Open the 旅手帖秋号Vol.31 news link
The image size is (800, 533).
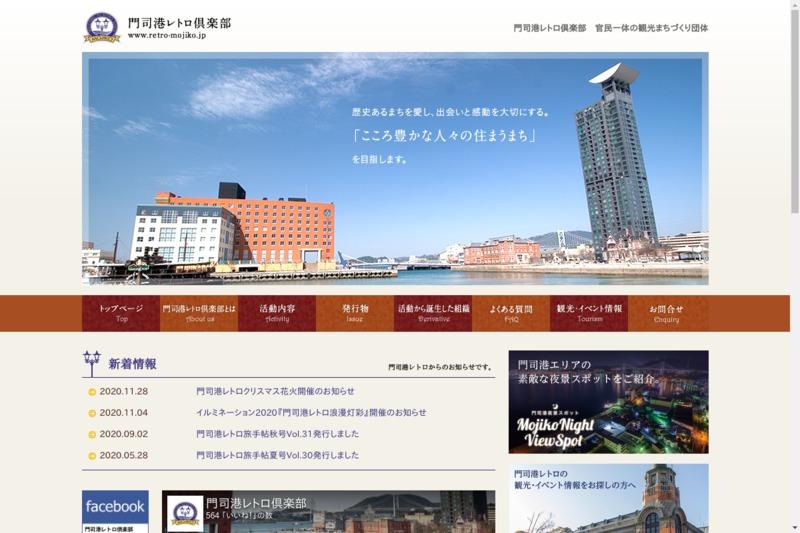coord(277,435)
